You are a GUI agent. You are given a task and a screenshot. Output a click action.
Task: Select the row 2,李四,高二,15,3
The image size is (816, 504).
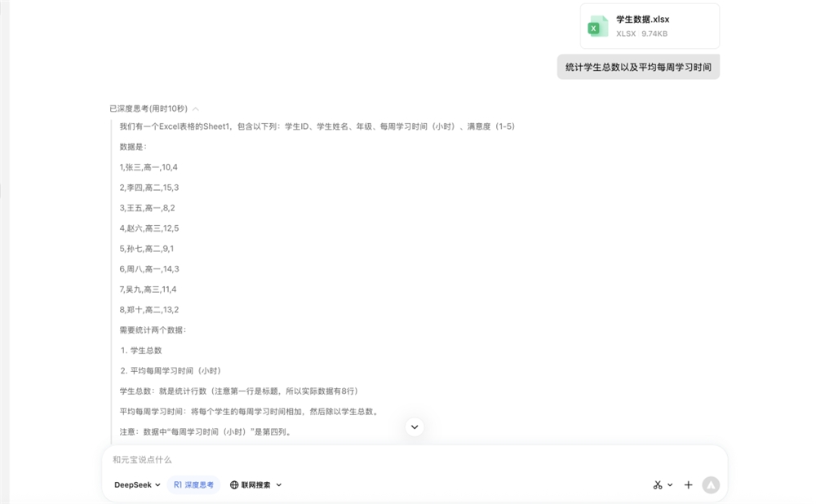(x=149, y=188)
